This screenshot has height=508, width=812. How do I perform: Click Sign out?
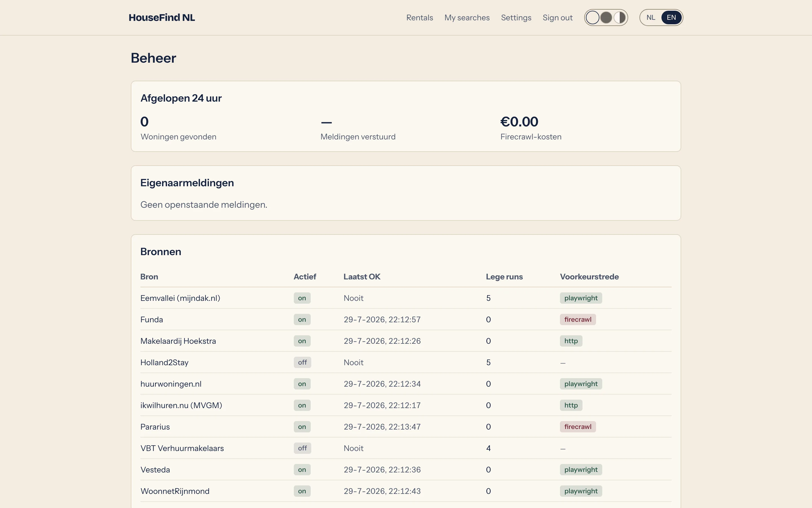coord(557,17)
